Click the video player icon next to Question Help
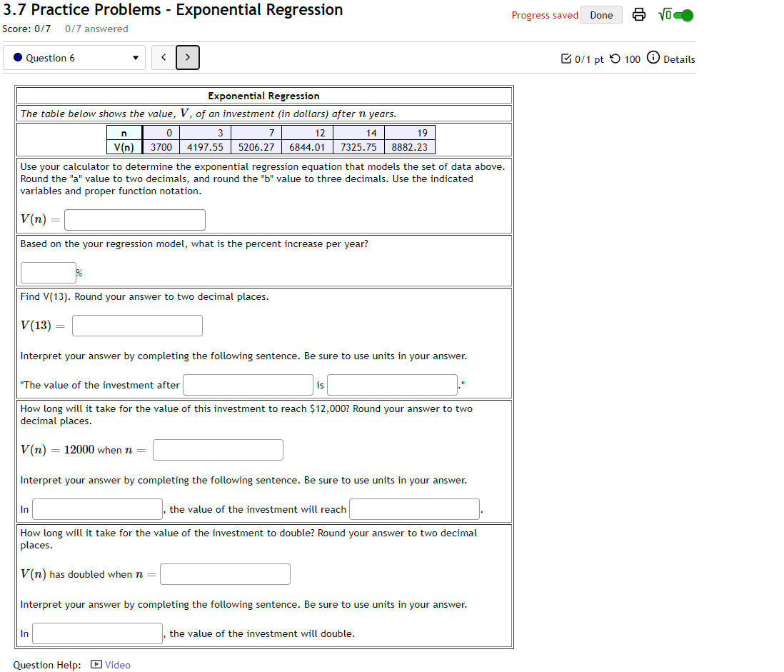The image size is (784, 672). tap(95, 664)
